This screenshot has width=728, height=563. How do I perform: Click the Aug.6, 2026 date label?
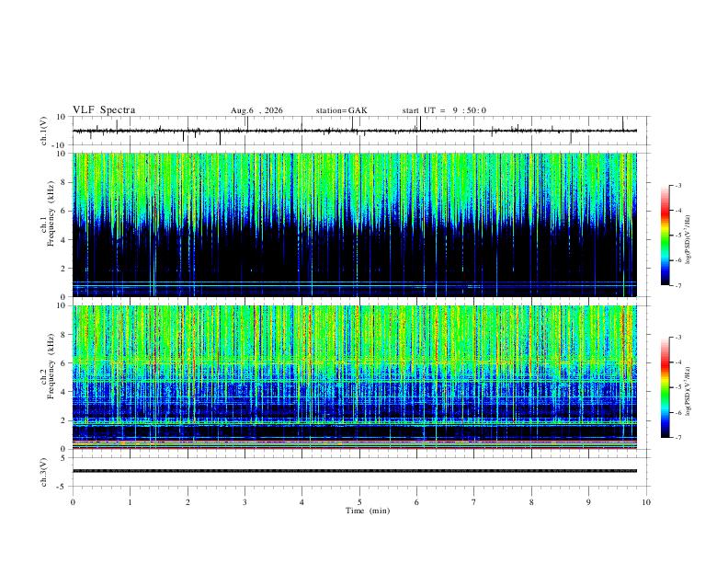pos(256,110)
